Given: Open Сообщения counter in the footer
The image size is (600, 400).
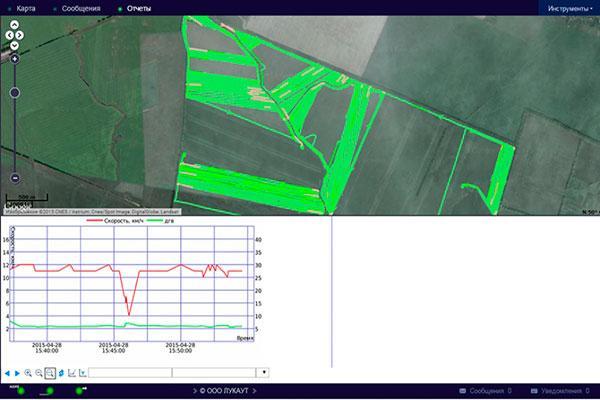Looking at the screenshot, I should [x=485, y=391].
